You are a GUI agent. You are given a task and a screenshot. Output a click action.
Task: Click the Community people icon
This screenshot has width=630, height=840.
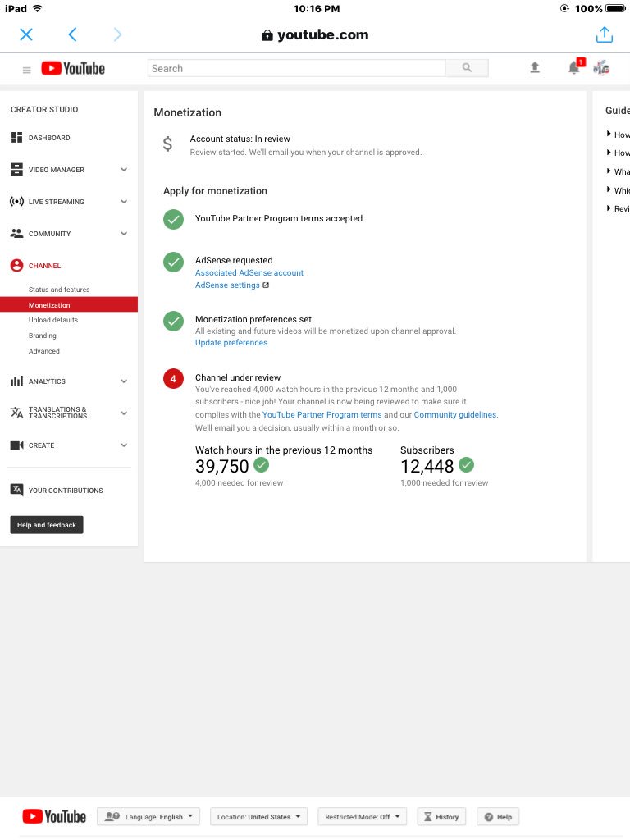pyautogui.click(x=16, y=234)
